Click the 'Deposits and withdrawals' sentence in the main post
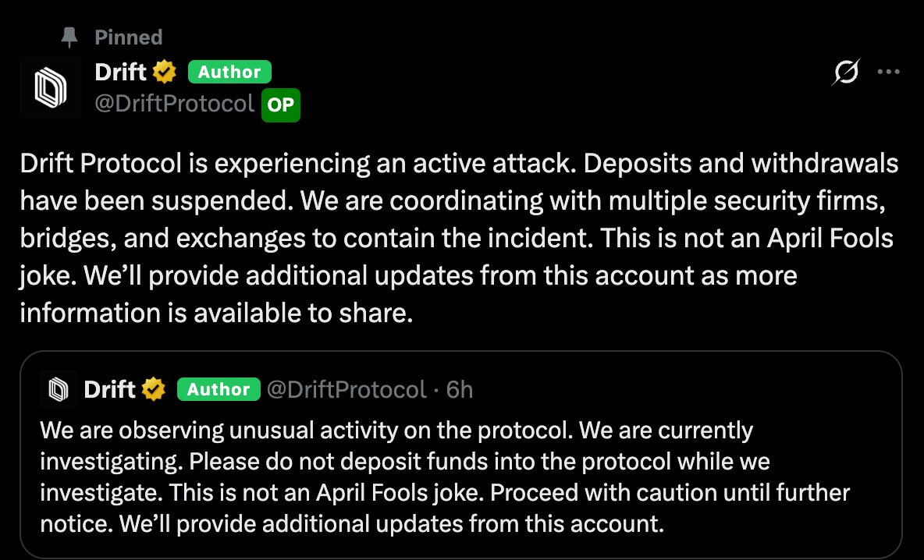The width and height of the screenshot is (924, 560). [x=716, y=165]
